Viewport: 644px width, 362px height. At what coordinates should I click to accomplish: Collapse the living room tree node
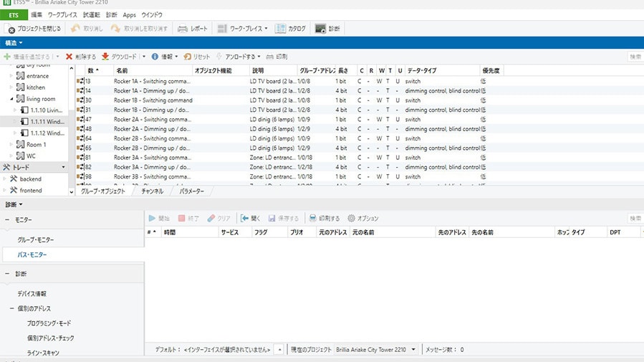[12, 99]
